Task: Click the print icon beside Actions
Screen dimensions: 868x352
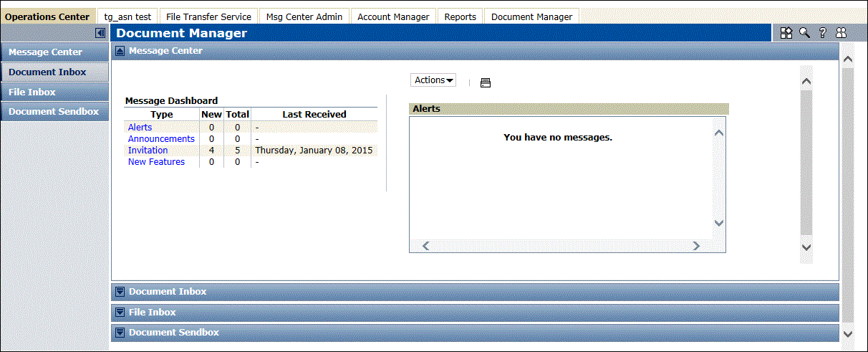Action: click(x=486, y=83)
